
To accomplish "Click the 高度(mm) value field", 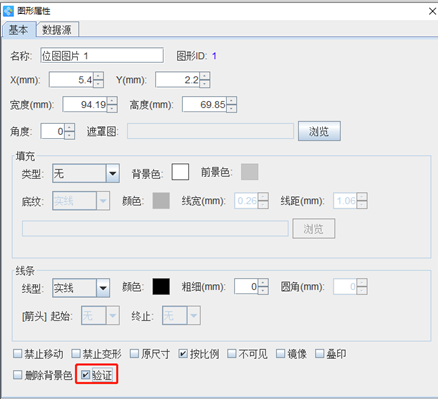I will (x=204, y=105).
